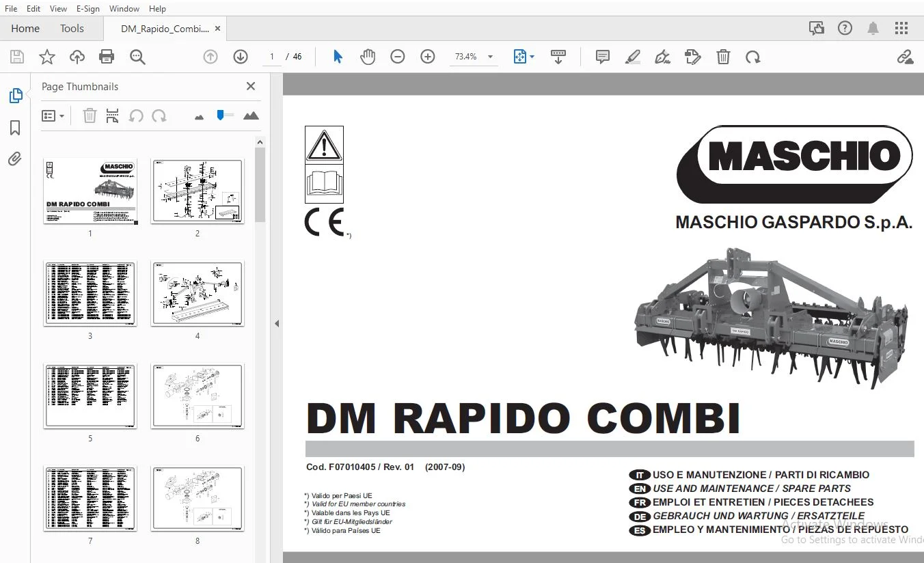Show the Bookmarks panel
924x563 pixels.
(15, 128)
